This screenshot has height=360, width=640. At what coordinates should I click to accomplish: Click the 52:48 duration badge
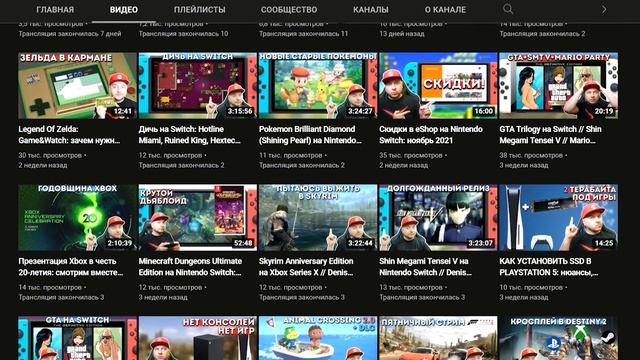[243, 243]
